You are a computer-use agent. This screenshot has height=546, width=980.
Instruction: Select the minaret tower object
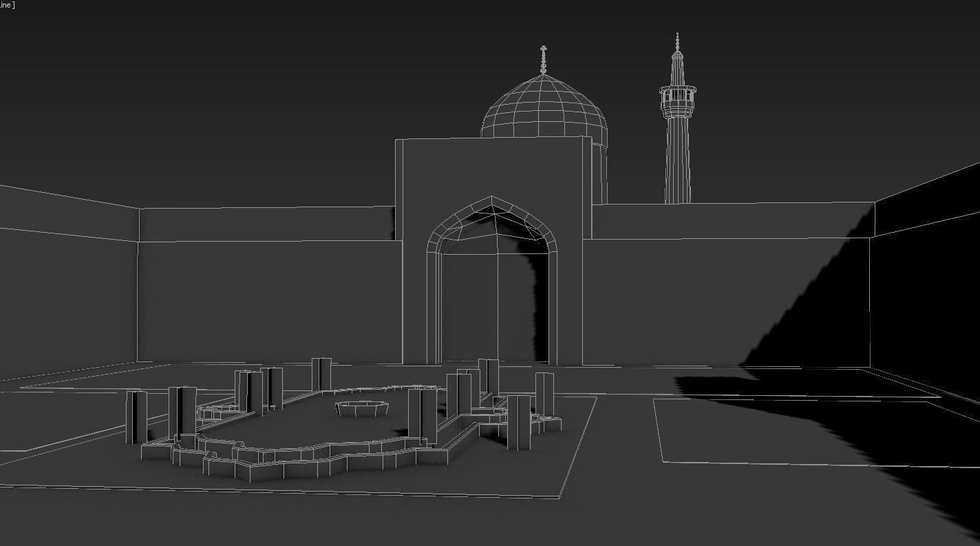pos(678,118)
